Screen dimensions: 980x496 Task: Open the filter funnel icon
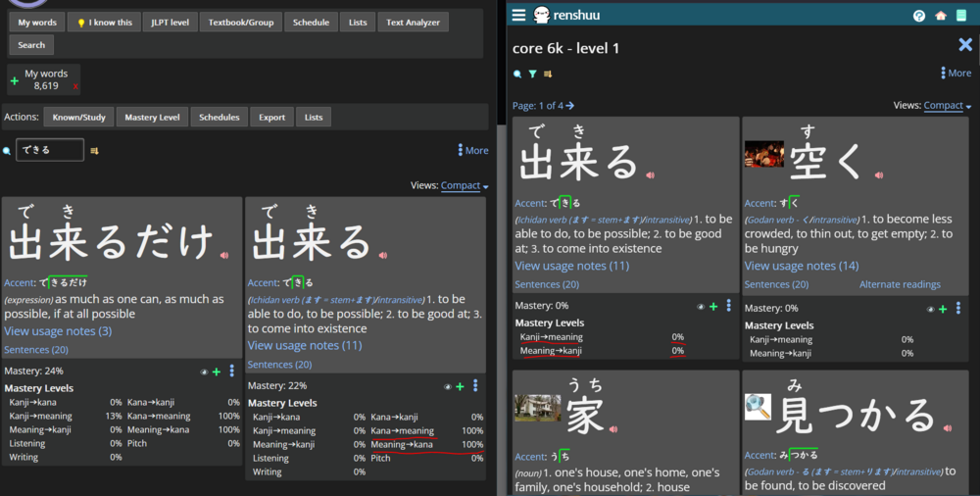click(x=532, y=74)
